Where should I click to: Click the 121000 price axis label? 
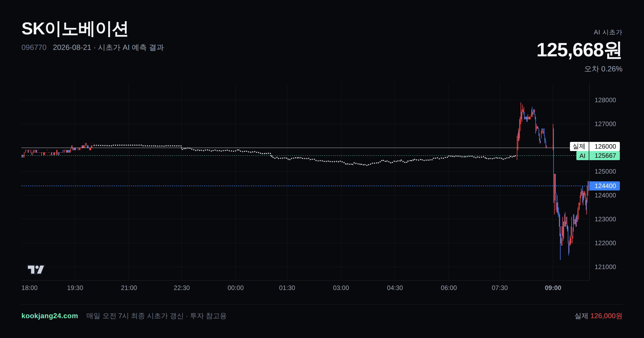pyautogui.click(x=605, y=267)
